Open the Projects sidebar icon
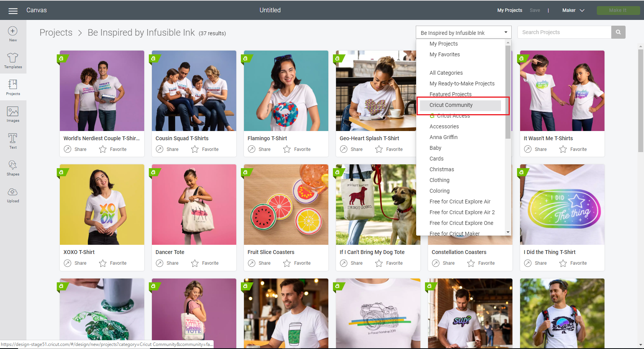 [x=13, y=88]
